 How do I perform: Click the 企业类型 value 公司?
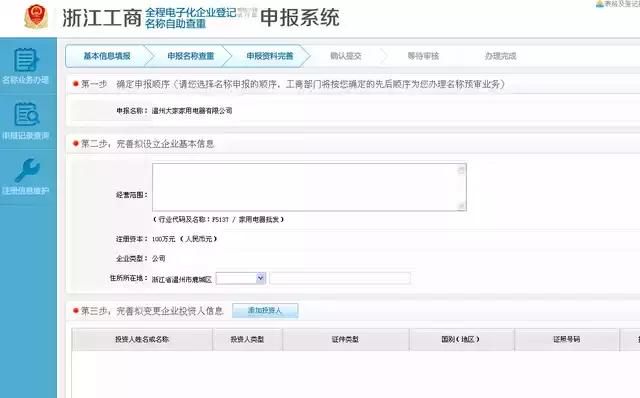point(159,259)
